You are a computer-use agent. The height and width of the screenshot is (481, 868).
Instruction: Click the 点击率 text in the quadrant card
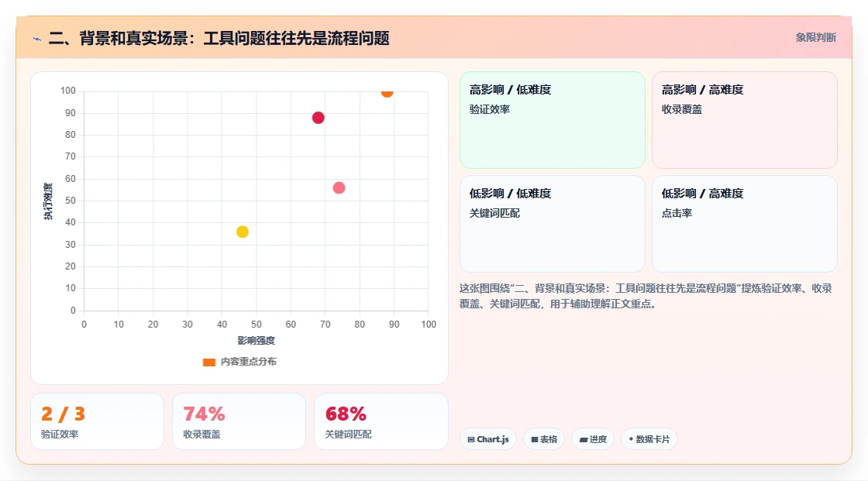click(x=677, y=213)
